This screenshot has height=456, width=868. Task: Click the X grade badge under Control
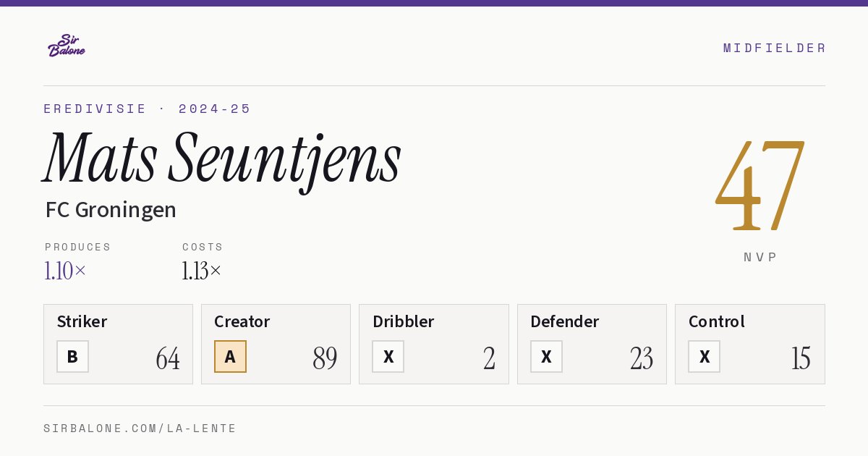pyautogui.click(x=704, y=357)
